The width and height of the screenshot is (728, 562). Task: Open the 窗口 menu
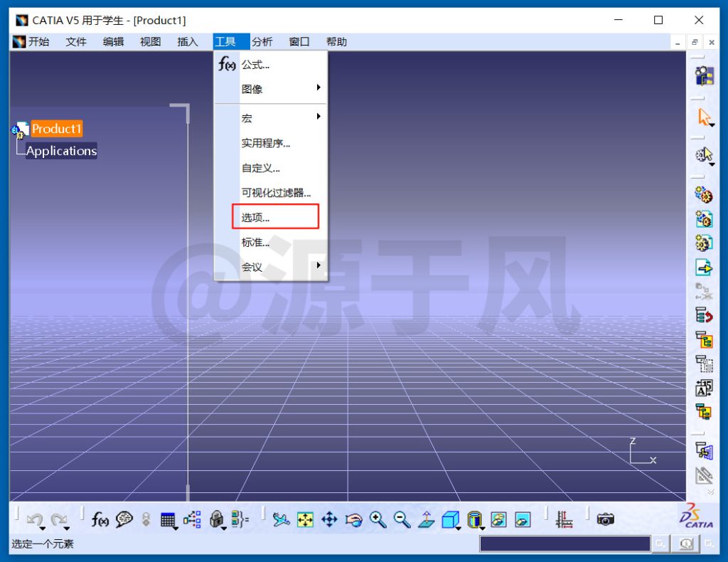coord(299,42)
